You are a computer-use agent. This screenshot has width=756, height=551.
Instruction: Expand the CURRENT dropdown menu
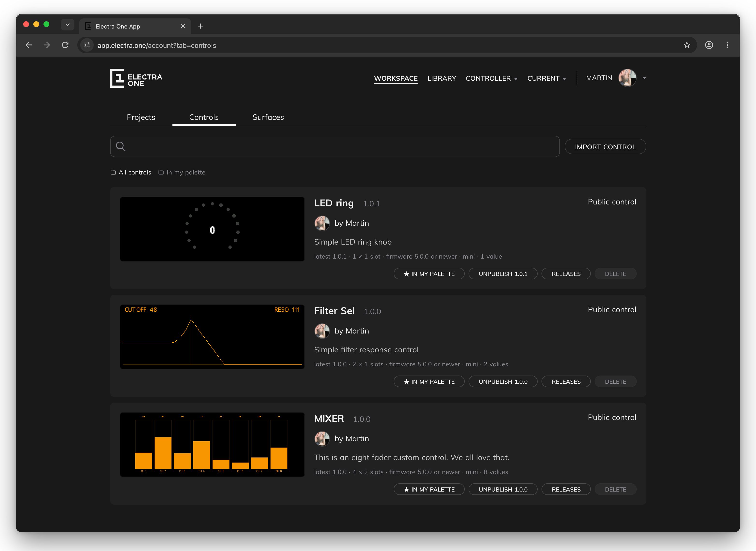coord(547,78)
